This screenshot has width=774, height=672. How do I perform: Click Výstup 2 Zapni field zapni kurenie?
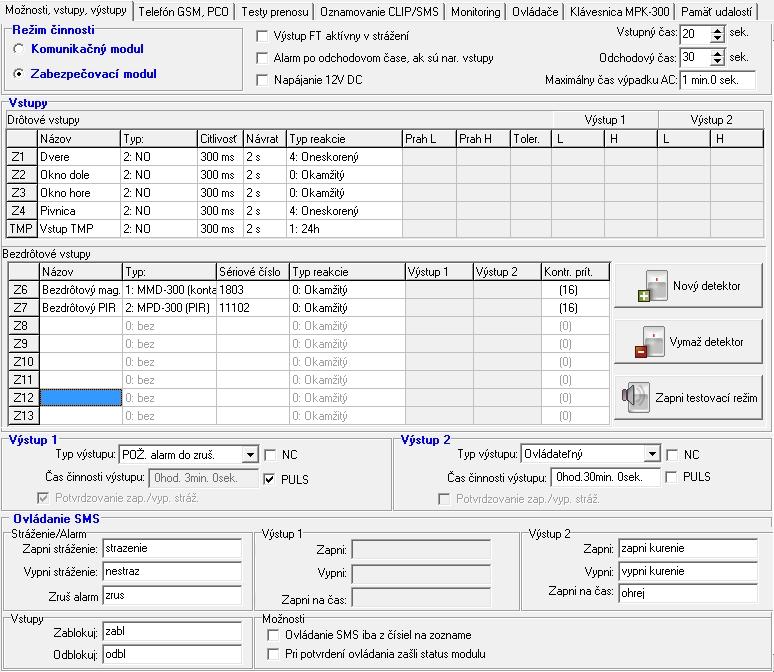pos(688,548)
